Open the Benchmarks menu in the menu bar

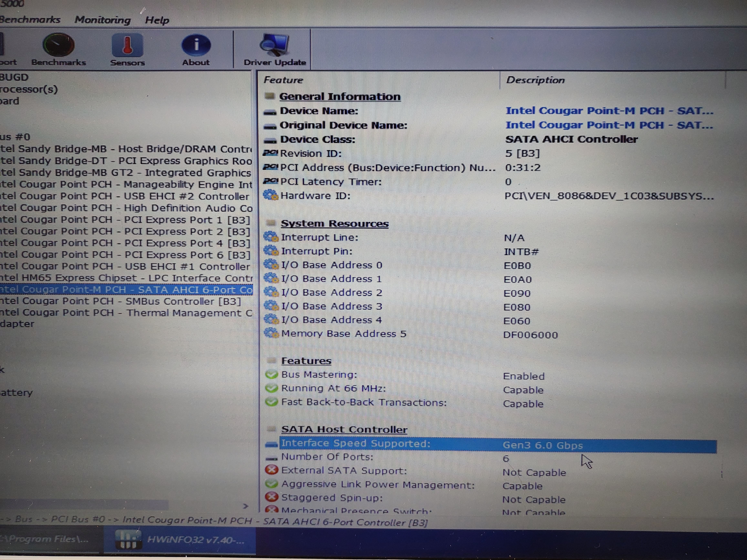pyautogui.click(x=30, y=20)
